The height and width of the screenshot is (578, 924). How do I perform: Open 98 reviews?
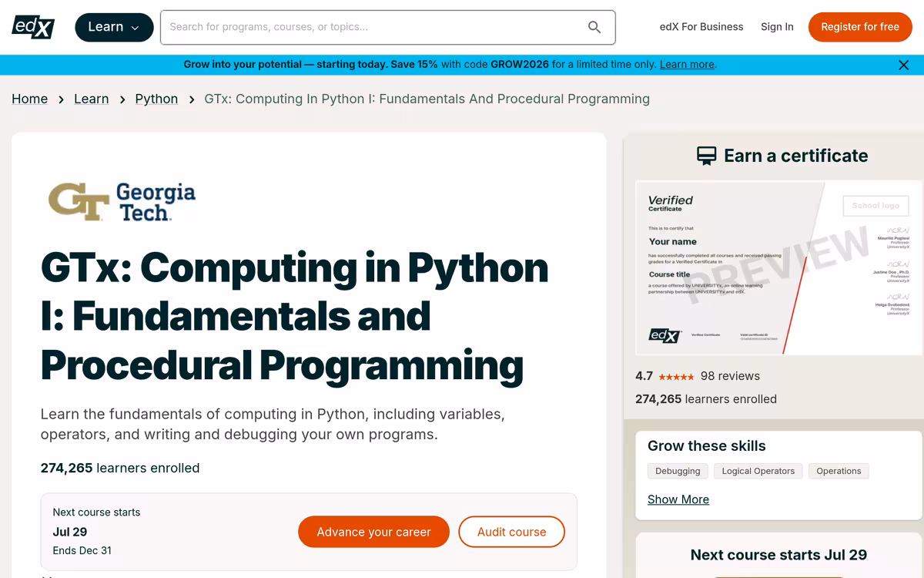(730, 376)
